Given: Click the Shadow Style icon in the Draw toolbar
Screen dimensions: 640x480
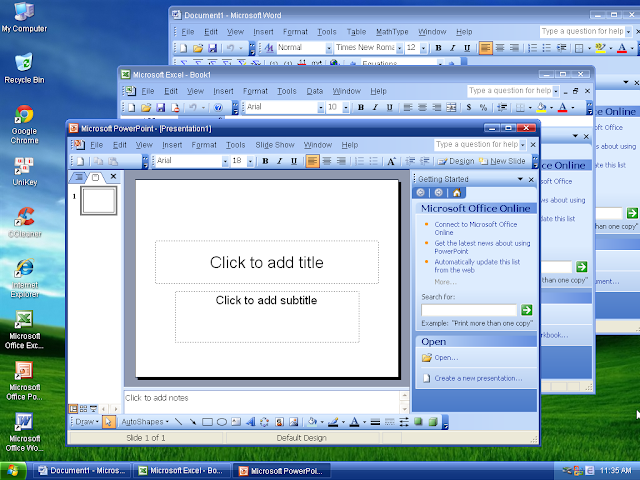Looking at the screenshot, I should click(418, 422).
